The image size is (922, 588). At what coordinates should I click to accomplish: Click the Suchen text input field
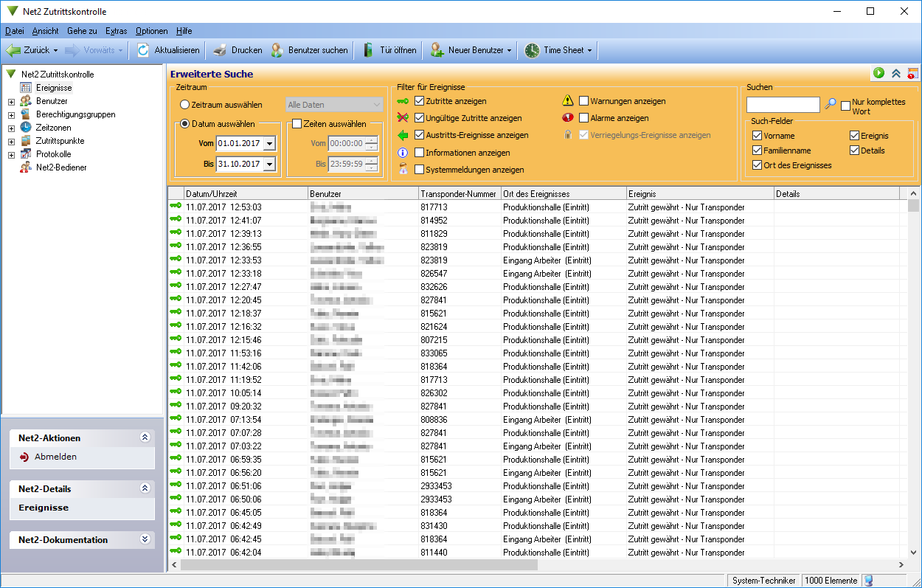(x=783, y=105)
